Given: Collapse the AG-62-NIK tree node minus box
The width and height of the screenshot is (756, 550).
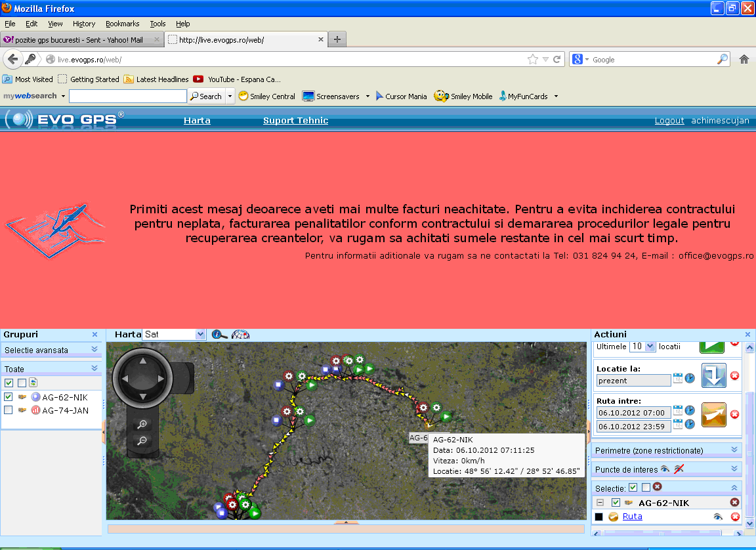Looking at the screenshot, I should pyautogui.click(x=600, y=502).
